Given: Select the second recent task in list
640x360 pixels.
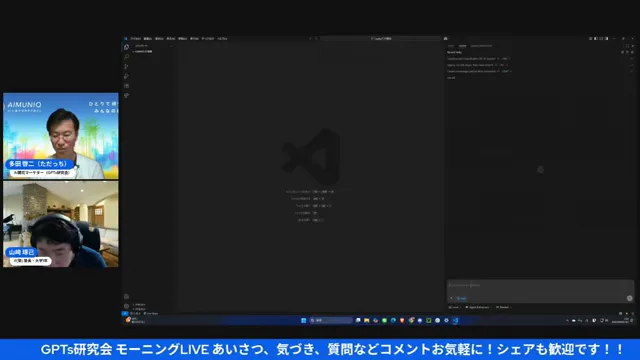Looking at the screenshot, I should (540, 65).
